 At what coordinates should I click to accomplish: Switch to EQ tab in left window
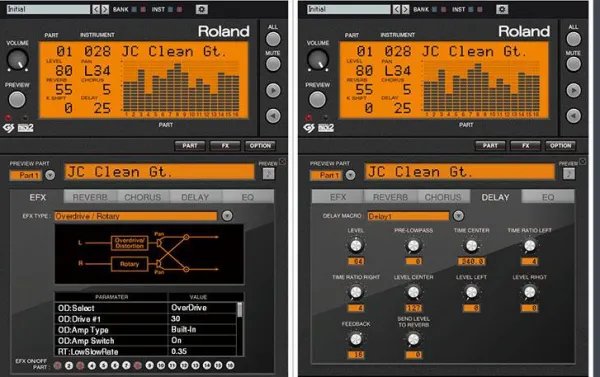click(248, 197)
